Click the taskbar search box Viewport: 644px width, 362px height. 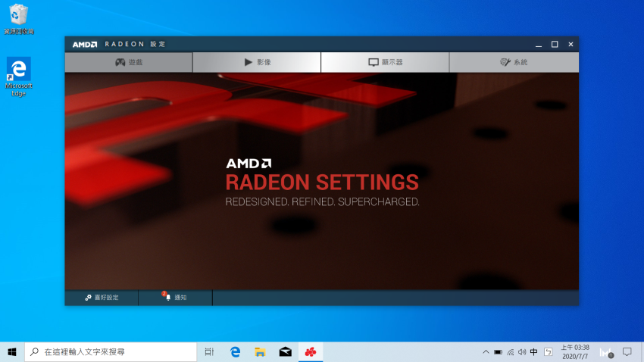pyautogui.click(x=111, y=351)
